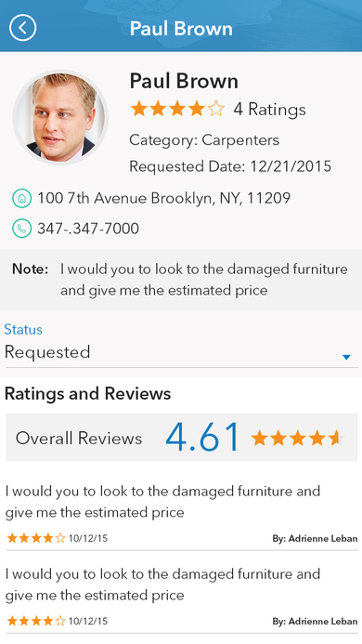The height and width of the screenshot is (644, 362).
Task: Click the Overall Reviews star rating
Action: click(x=298, y=439)
